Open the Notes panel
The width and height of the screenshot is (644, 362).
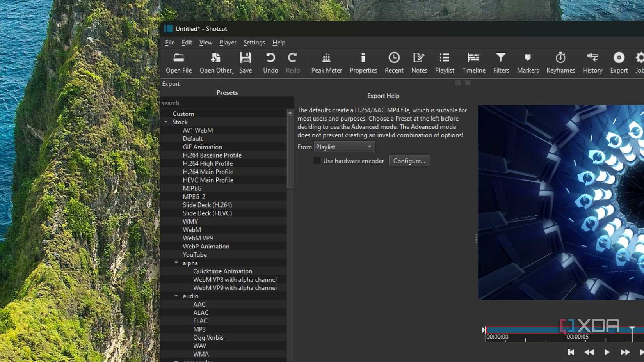coord(419,62)
